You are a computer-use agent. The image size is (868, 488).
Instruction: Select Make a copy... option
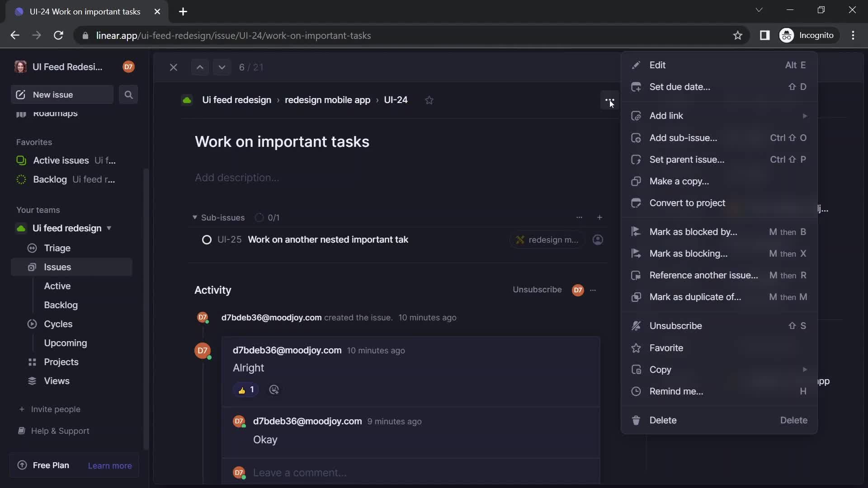tap(719, 181)
